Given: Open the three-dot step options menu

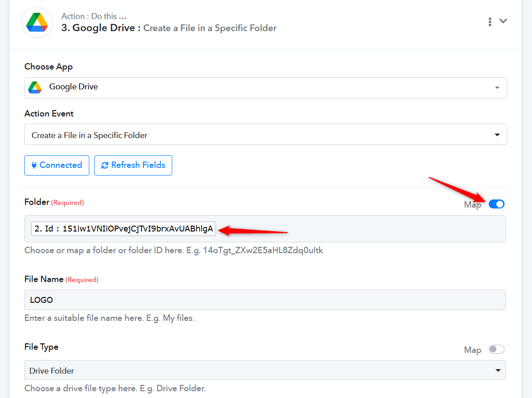Looking at the screenshot, I should pyautogui.click(x=490, y=22).
